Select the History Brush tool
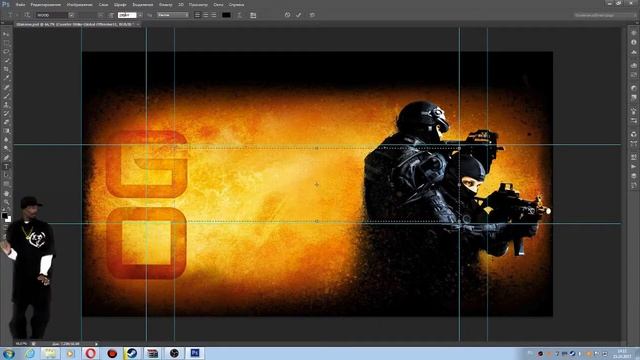The image size is (640, 360). tap(7, 113)
